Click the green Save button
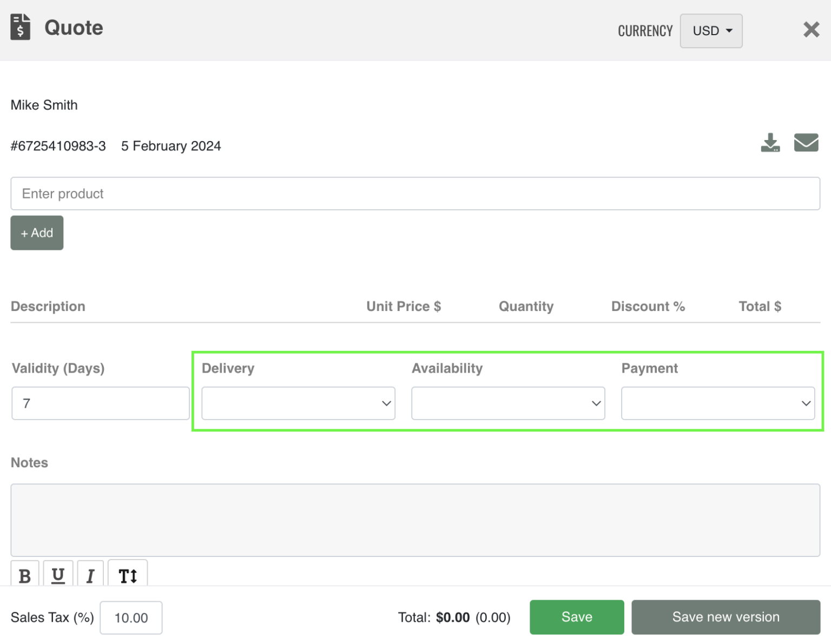The width and height of the screenshot is (831, 644). click(577, 617)
